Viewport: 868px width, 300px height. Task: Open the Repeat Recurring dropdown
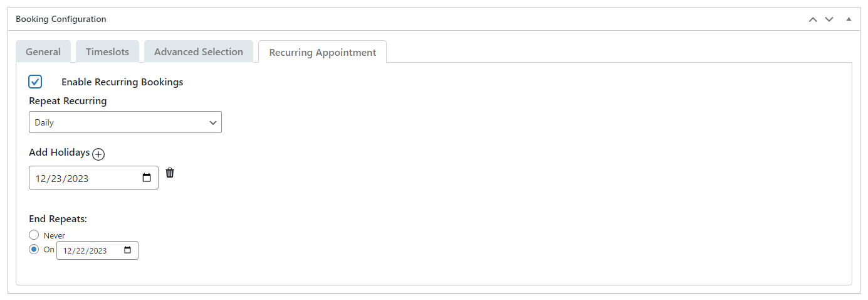tap(125, 122)
